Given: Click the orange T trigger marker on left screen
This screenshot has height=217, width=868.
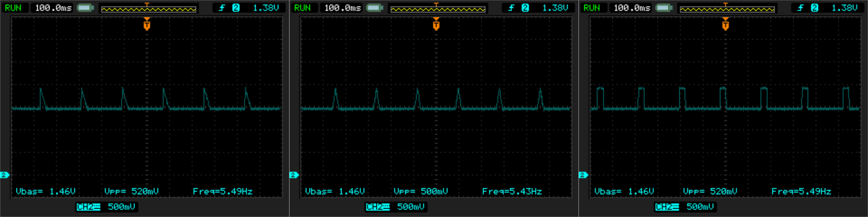Looking at the screenshot, I should pyautogui.click(x=147, y=24).
